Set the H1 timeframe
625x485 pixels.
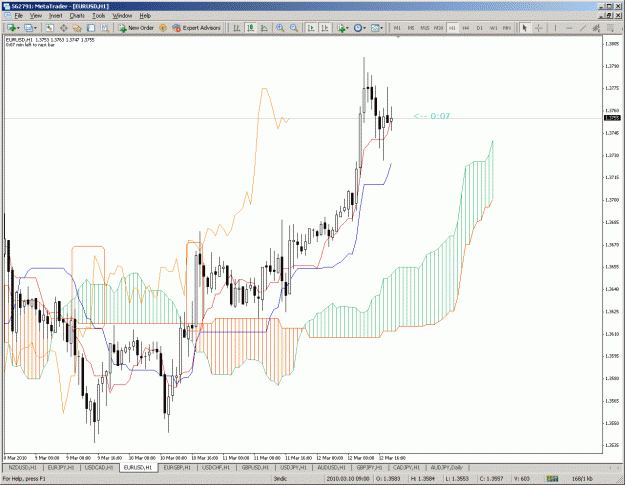tap(452, 28)
